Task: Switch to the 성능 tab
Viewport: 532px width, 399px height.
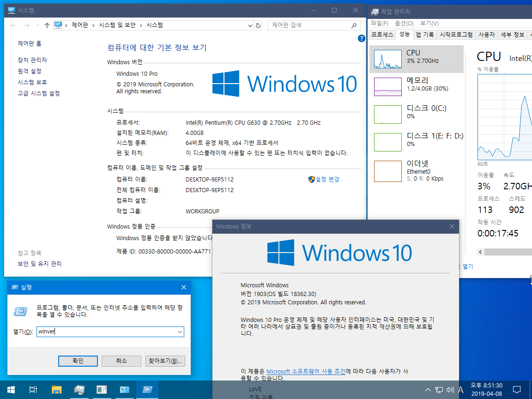Action: pyautogui.click(x=404, y=34)
